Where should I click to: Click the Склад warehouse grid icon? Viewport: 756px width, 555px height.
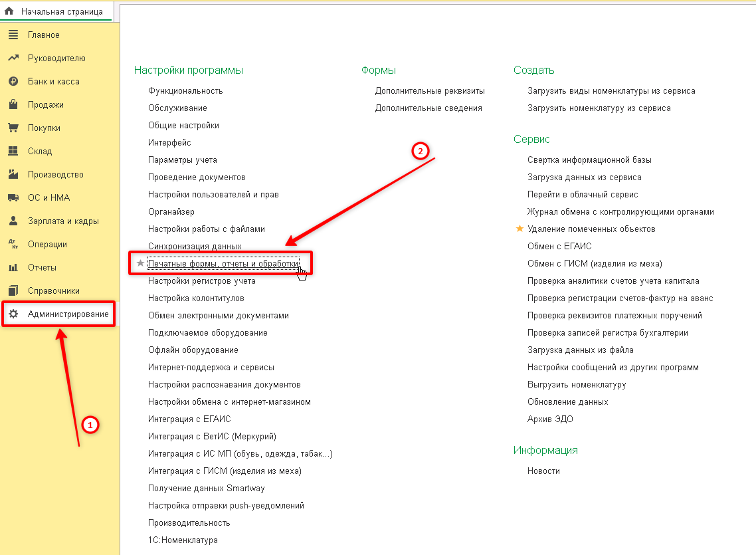pos(13,151)
